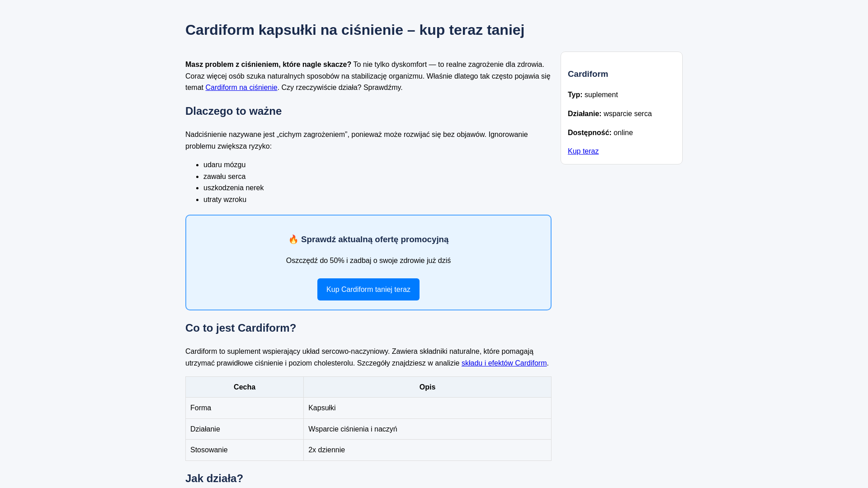Click the 'Dlaczego to ważne' heading
The height and width of the screenshot is (488, 868).
click(x=233, y=111)
